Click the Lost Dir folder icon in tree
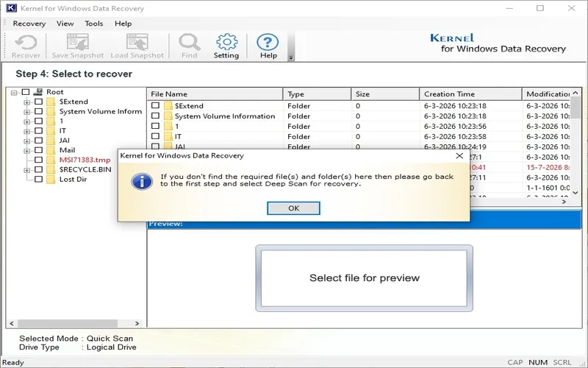 tap(51, 180)
